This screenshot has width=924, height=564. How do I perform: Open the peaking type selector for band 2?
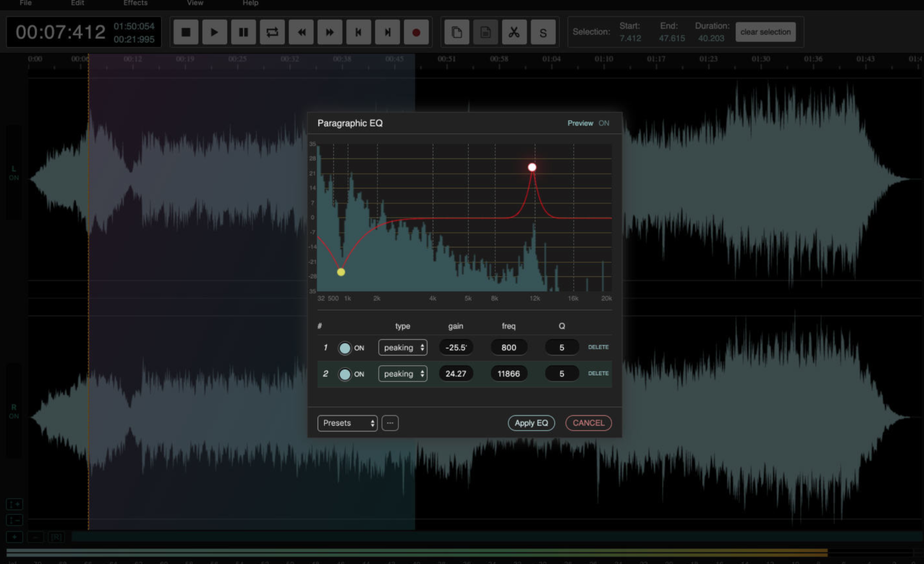(403, 374)
